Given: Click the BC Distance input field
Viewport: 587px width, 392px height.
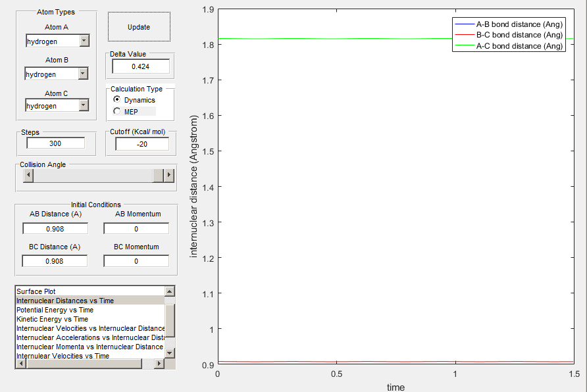Looking at the screenshot, I should coord(55,261).
